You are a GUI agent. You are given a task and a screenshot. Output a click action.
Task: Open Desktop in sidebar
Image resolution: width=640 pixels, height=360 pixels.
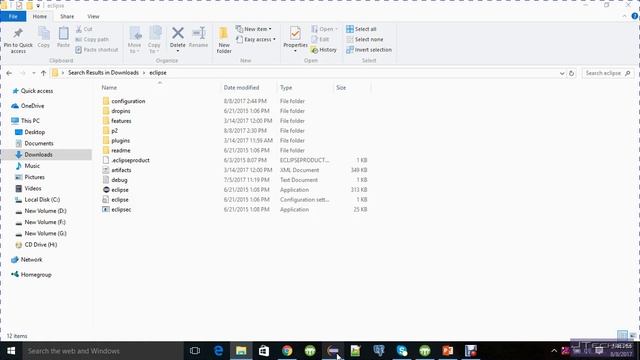pyautogui.click(x=34, y=132)
